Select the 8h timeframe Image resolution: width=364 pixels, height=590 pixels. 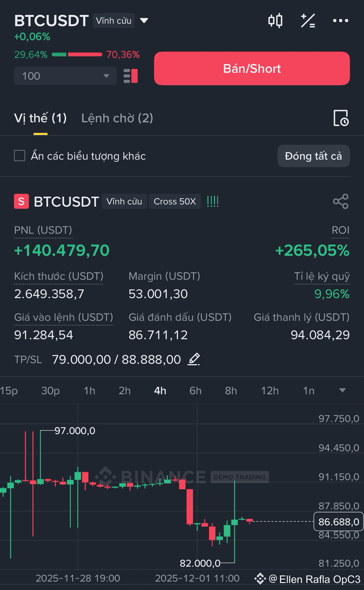231,390
